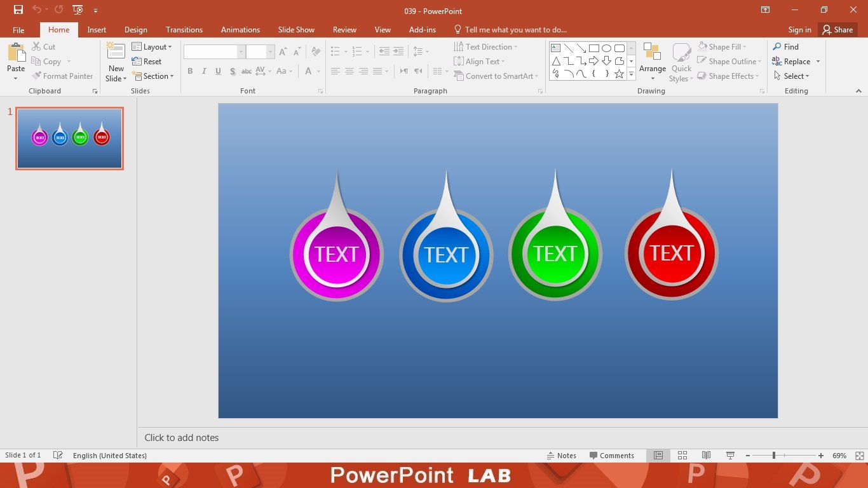Image resolution: width=868 pixels, height=488 pixels.
Task: Switch to Slide Sorter view
Action: pos(682,456)
